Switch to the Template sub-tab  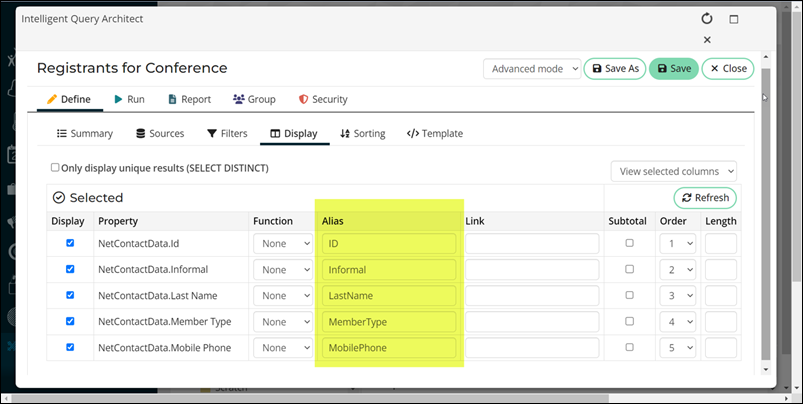pos(435,133)
